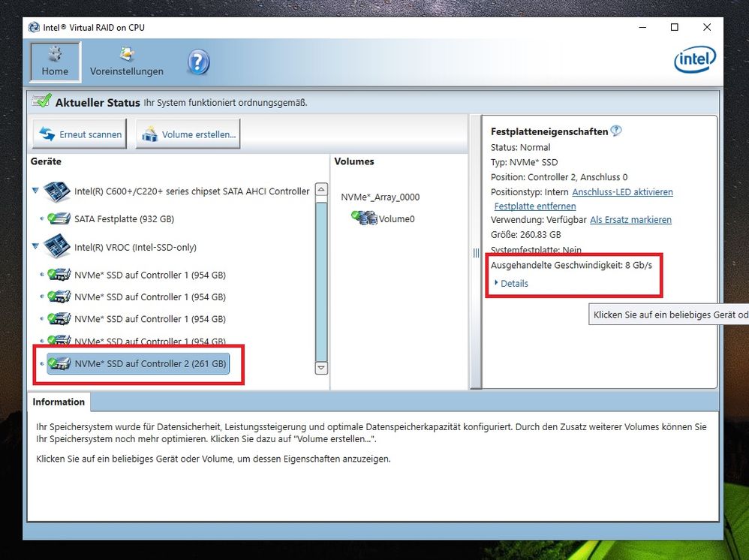Switch to the Information tab
The width and height of the screenshot is (749, 560).
click(x=59, y=402)
